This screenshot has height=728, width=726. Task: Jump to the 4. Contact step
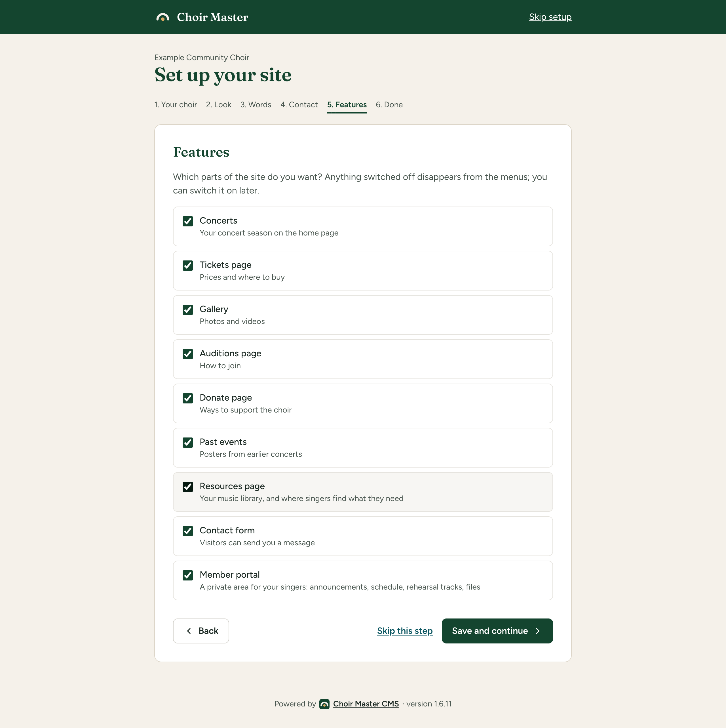point(299,105)
